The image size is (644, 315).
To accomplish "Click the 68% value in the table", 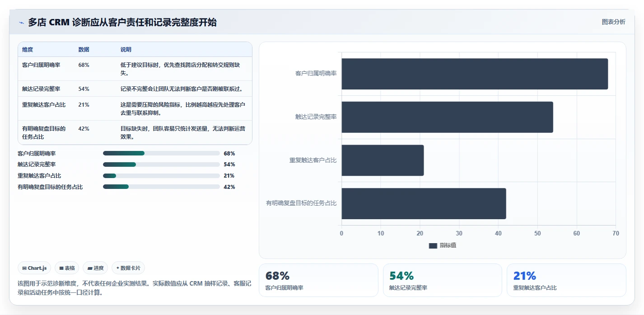I will click(84, 65).
